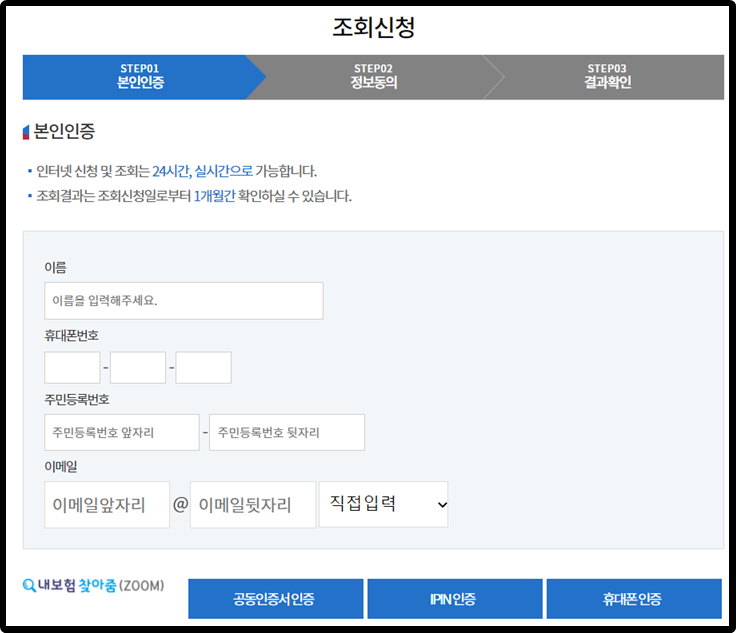Focus the 이메일앞자리 input field
The height and width of the screenshot is (633, 736).
(x=107, y=504)
